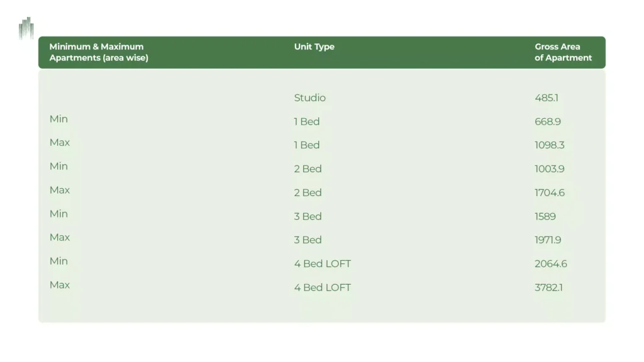
Task: Click the 'Gross Area of Apartment' header
Action: [563, 52]
